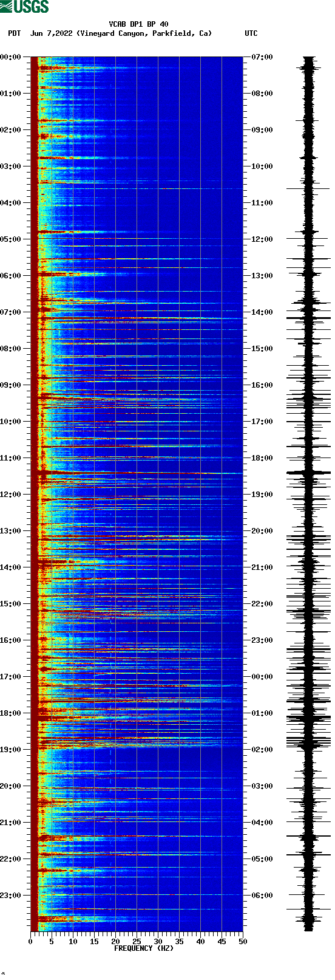Image resolution: width=335 pixels, height=980 pixels.
Task: Click the '(Vineyard Canyon, Parkfield, Ca)' location text
Action: point(144,33)
